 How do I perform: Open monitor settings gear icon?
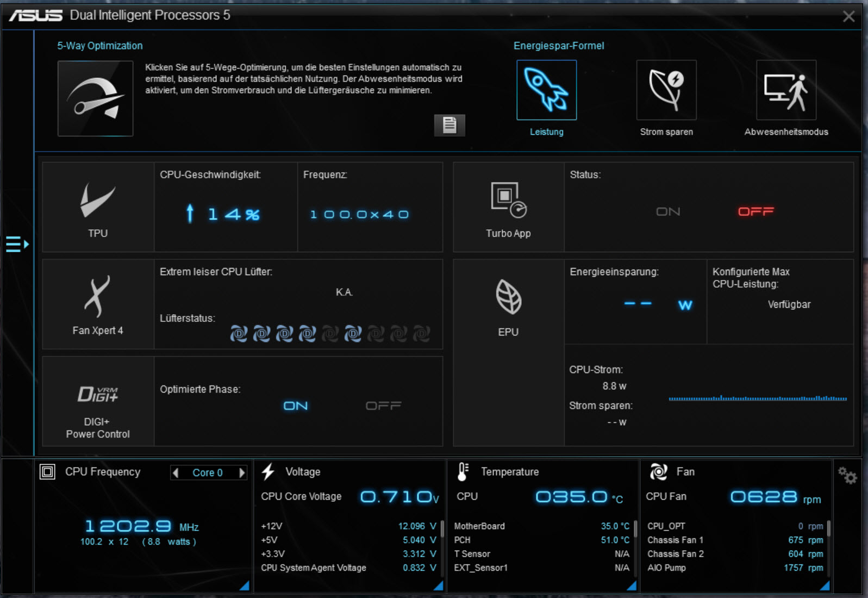[847, 476]
